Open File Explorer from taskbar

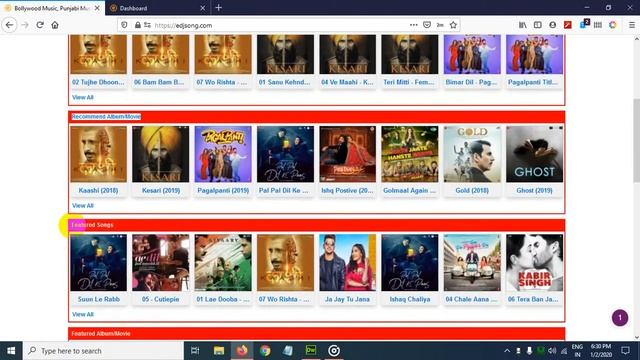tap(219, 351)
